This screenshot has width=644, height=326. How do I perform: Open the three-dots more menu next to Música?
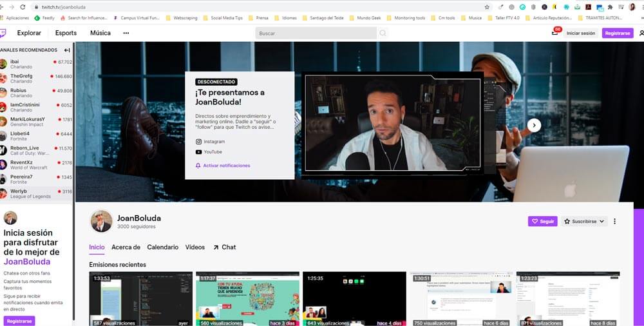pos(126,33)
